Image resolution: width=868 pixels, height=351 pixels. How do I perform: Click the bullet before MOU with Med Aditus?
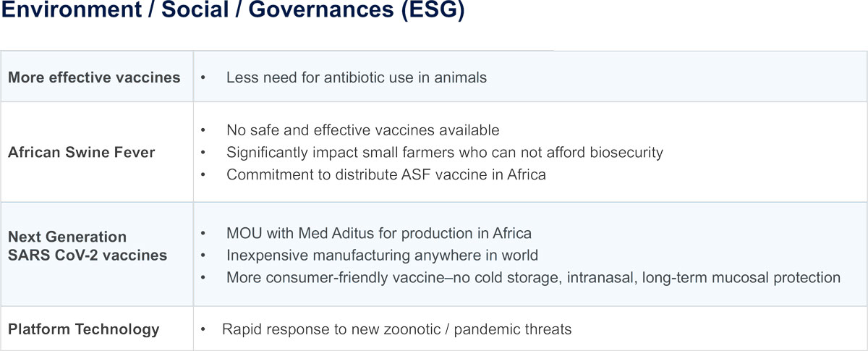pyautogui.click(x=204, y=234)
